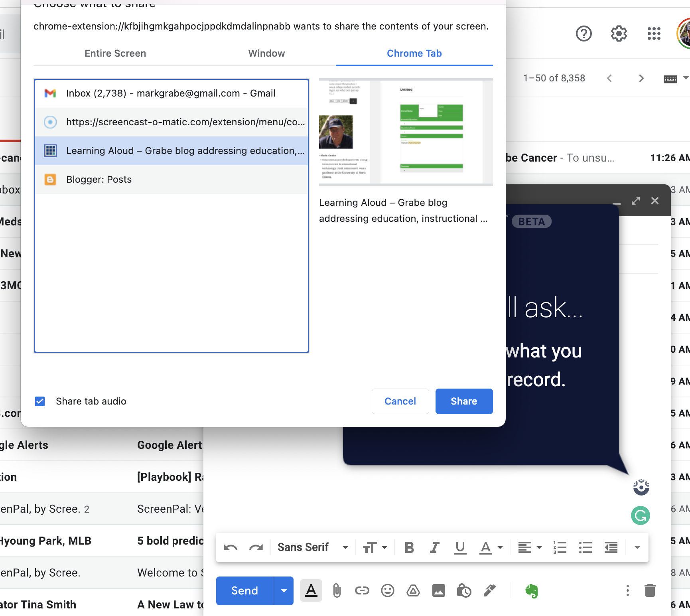Expand more formatting options arrow
Viewport: 690px width, 616px height.
pos(637,547)
